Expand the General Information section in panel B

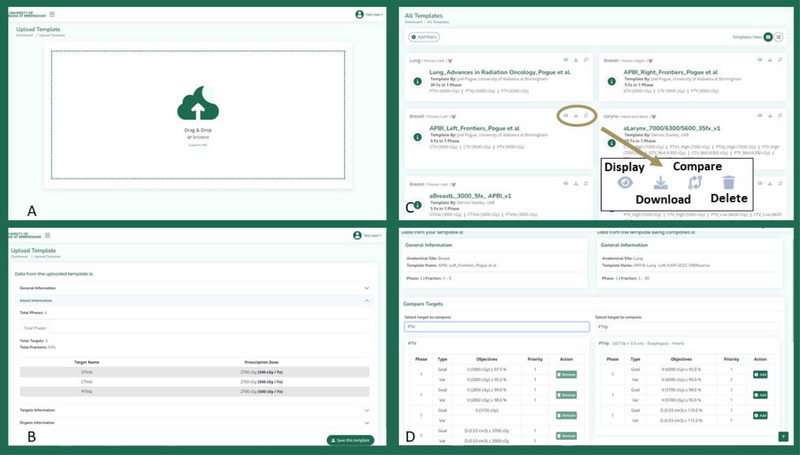point(194,288)
